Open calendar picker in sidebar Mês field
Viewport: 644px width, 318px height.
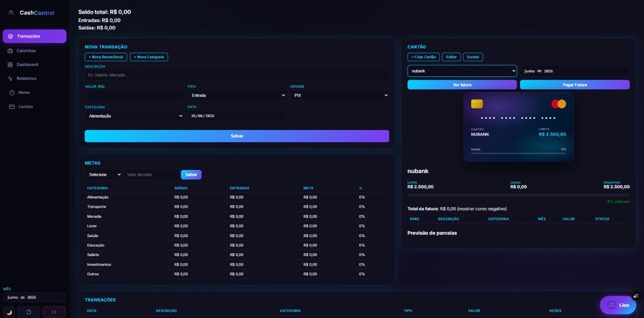(x=60, y=297)
